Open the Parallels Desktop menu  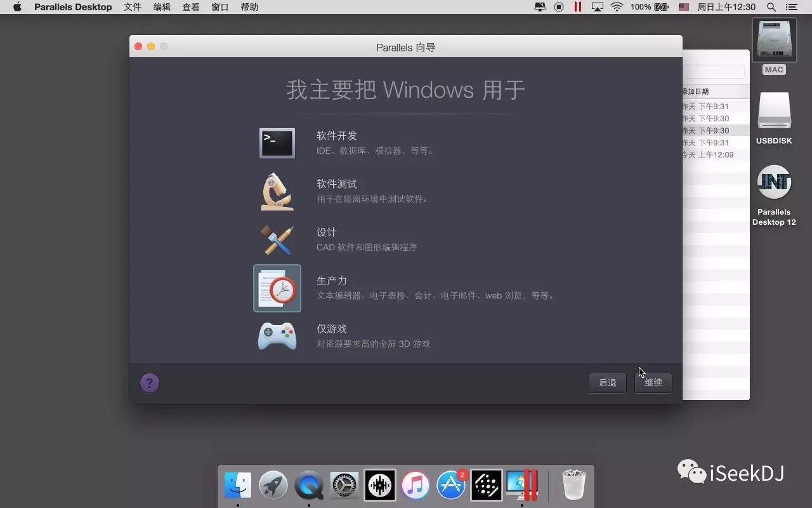(73, 7)
